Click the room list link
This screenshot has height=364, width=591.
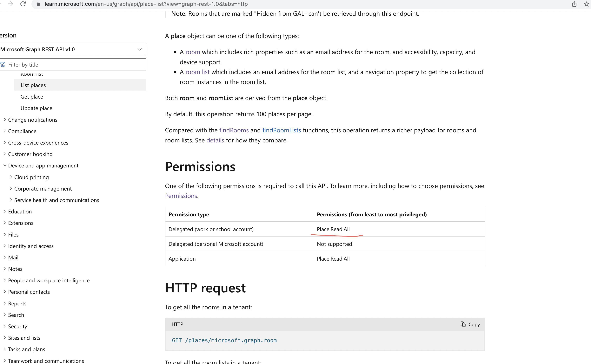pos(197,72)
